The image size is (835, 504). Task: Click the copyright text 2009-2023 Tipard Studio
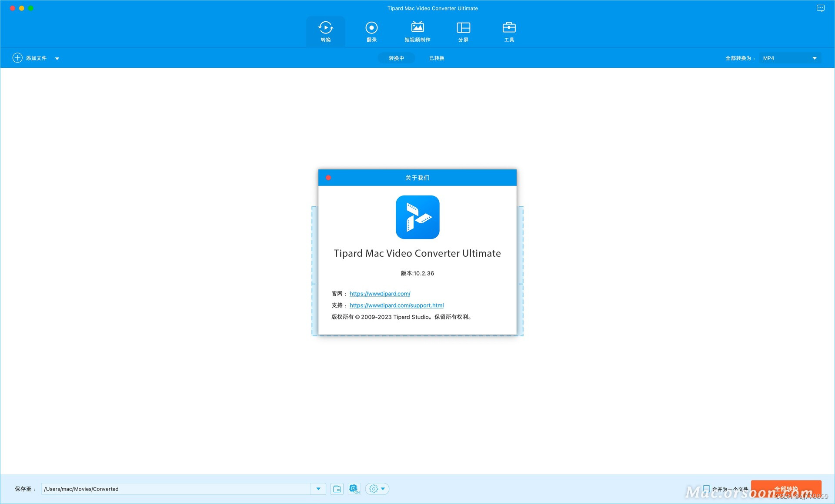pyautogui.click(x=401, y=317)
